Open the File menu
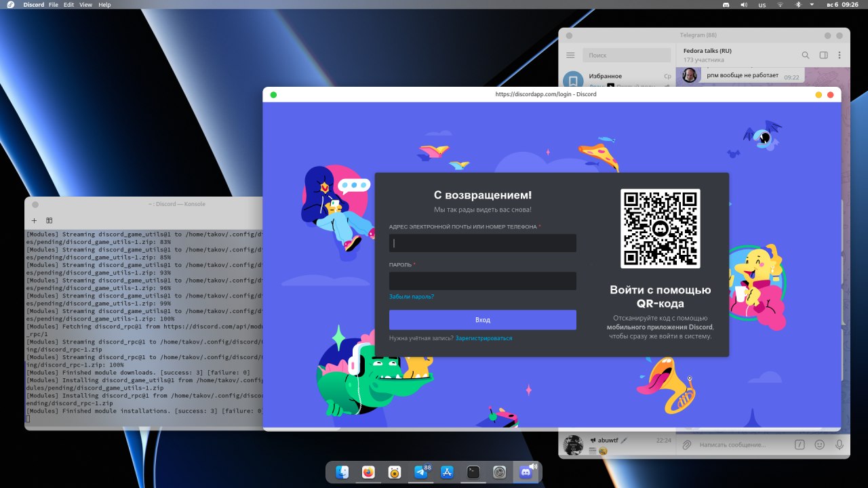This screenshot has width=868, height=488. click(54, 5)
